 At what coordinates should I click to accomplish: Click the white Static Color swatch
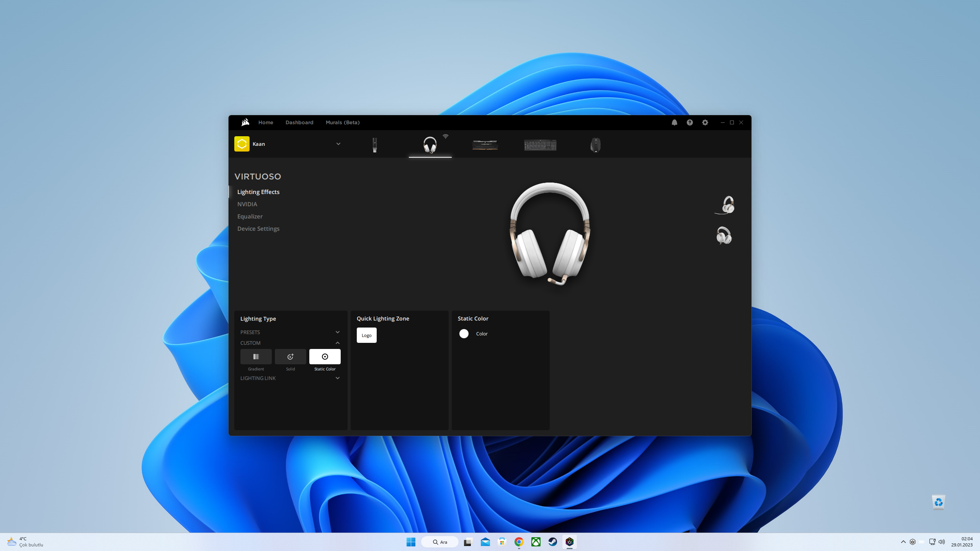(464, 334)
